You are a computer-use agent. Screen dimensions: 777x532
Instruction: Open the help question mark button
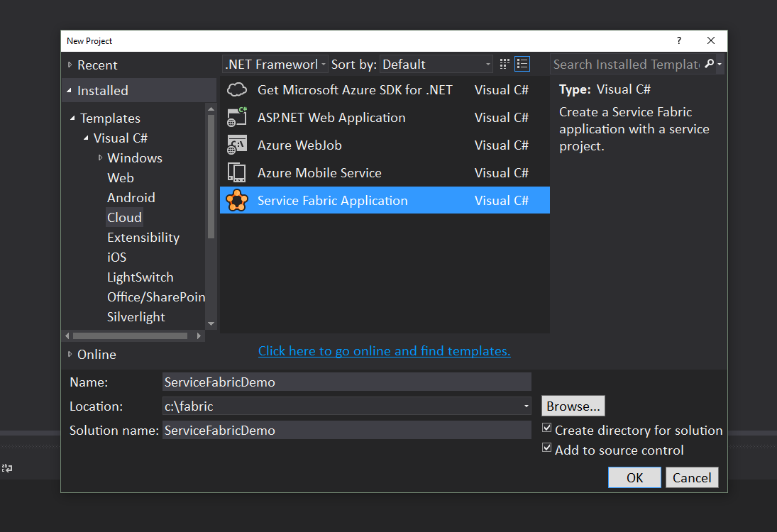pos(679,40)
